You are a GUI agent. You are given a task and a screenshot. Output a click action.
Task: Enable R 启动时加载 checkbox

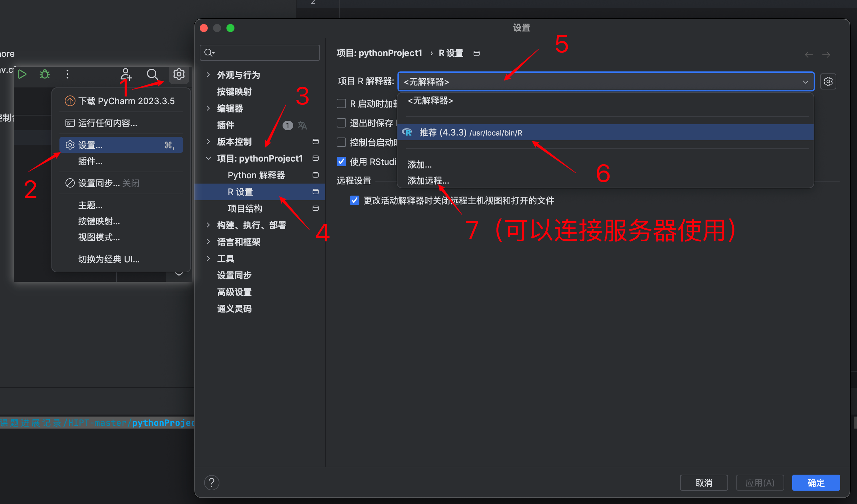(341, 104)
